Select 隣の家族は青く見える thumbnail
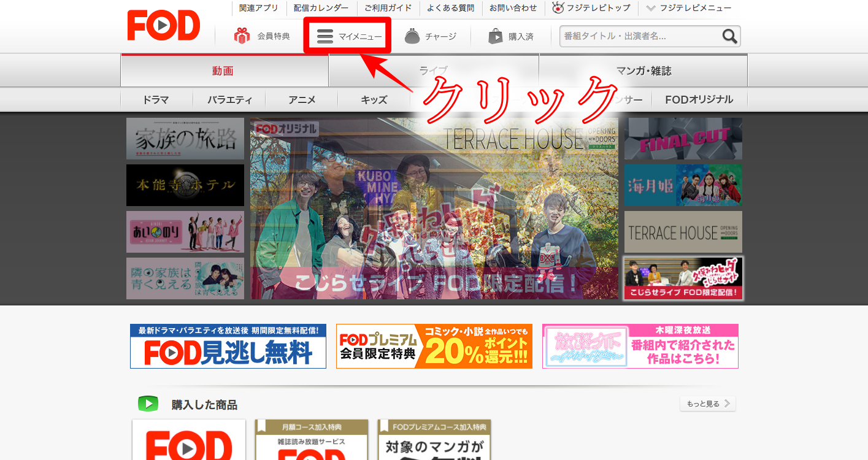 [x=185, y=278]
